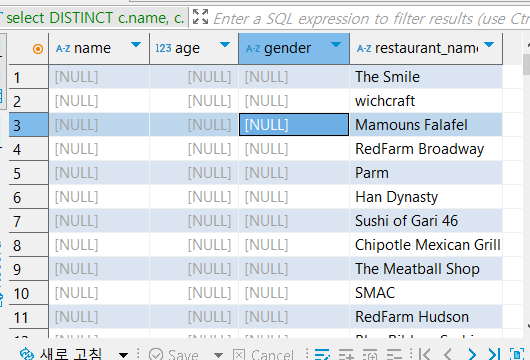Click the name NULL cell in row 10
The image size is (530, 360).
point(99,293)
